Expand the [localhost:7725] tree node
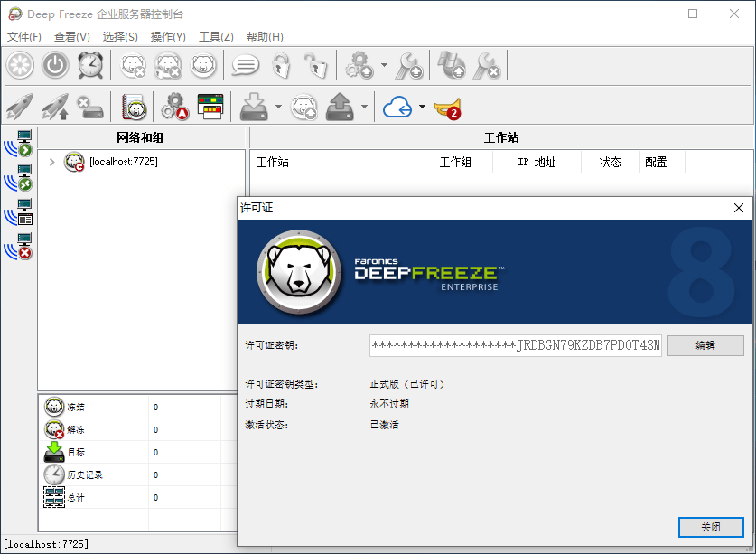756x554 pixels. (52, 162)
